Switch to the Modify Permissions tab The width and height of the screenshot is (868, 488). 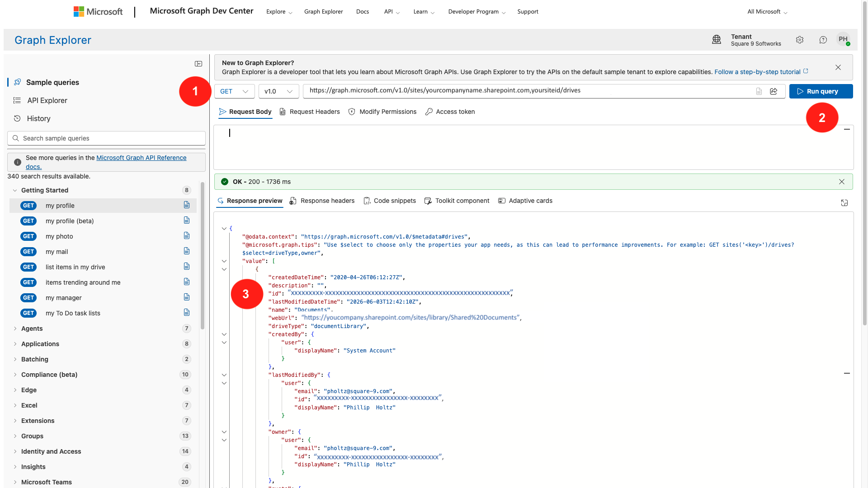(x=382, y=112)
